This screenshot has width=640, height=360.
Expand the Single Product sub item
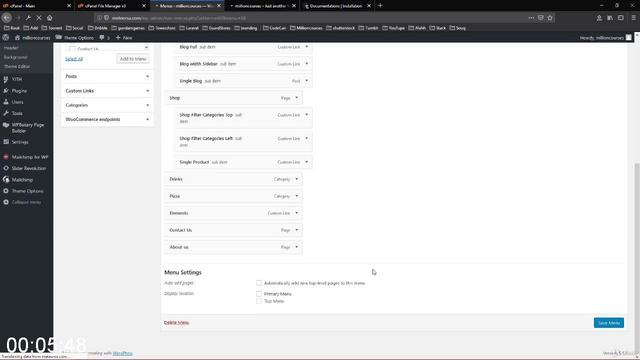click(x=307, y=162)
